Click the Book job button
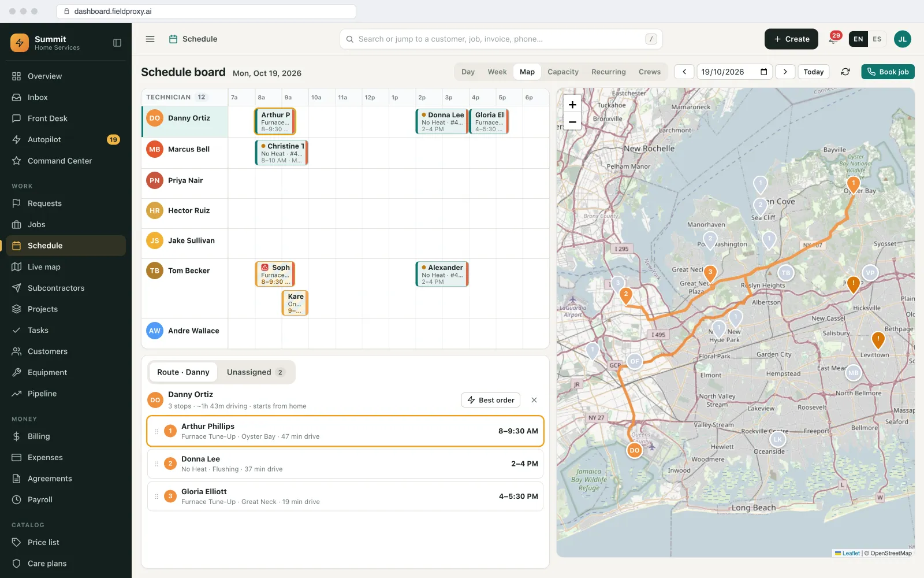 point(888,72)
